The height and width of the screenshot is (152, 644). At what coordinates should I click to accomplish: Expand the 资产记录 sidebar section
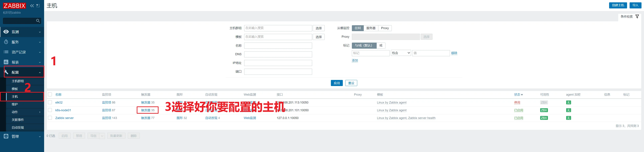(x=22, y=52)
